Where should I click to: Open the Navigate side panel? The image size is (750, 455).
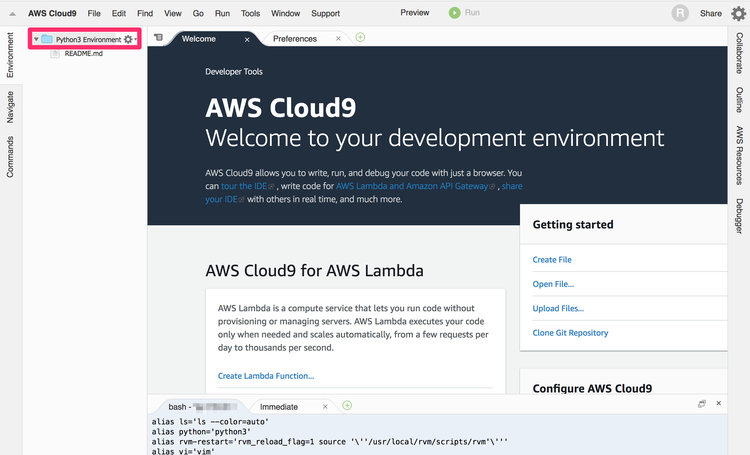click(10, 107)
